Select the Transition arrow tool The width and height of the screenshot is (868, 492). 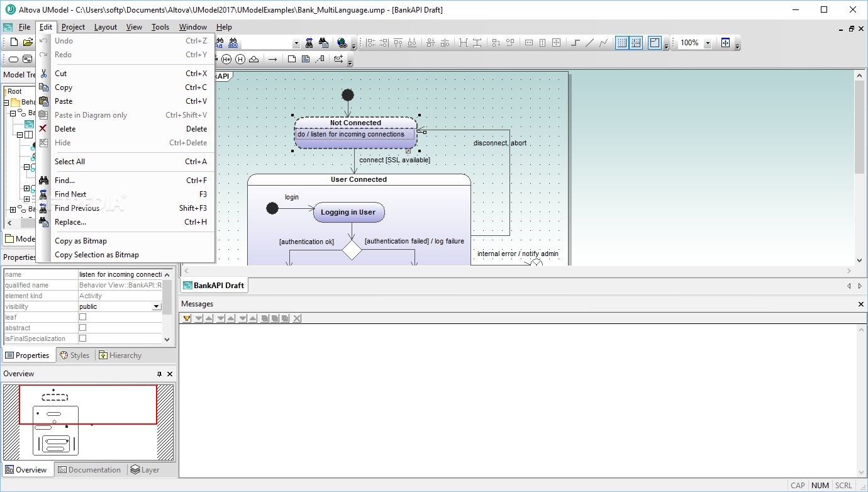click(x=272, y=59)
